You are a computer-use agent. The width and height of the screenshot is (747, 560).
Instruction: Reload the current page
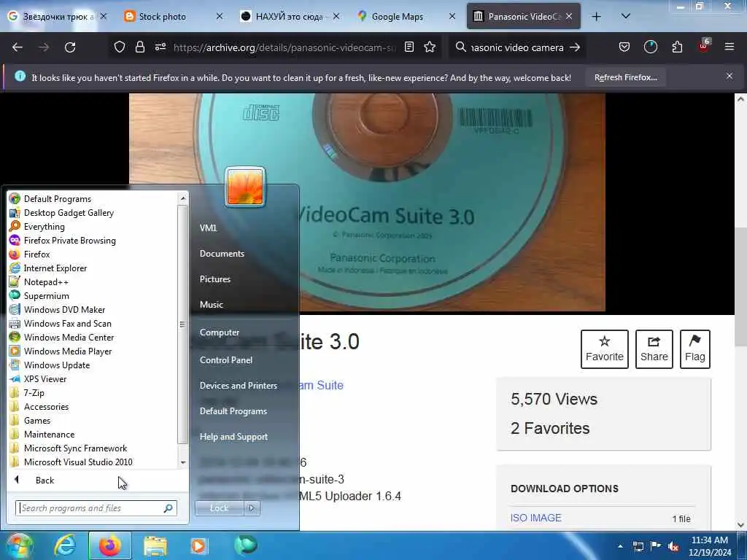tap(70, 47)
